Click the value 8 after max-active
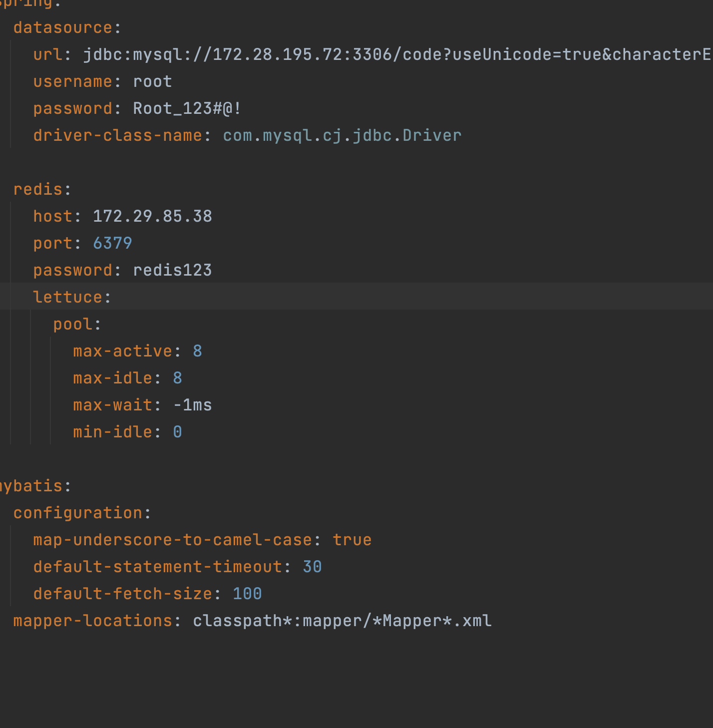 198,351
